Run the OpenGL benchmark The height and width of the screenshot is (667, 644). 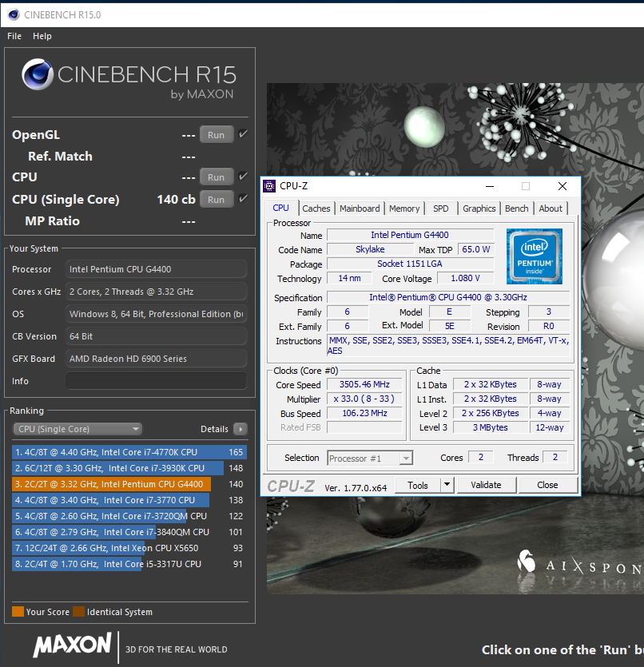point(217,135)
